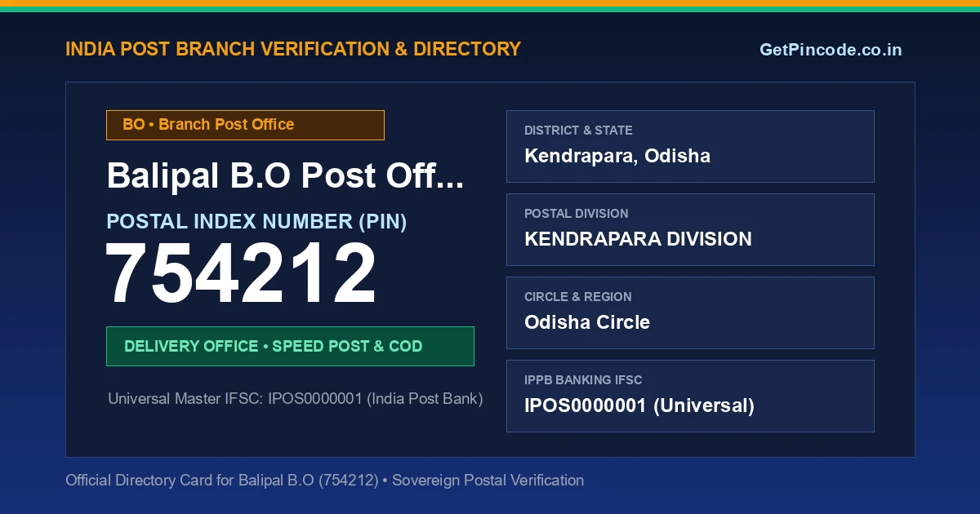
Task: Click the Delivery Office Speed Post badge
Action: (x=290, y=346)
